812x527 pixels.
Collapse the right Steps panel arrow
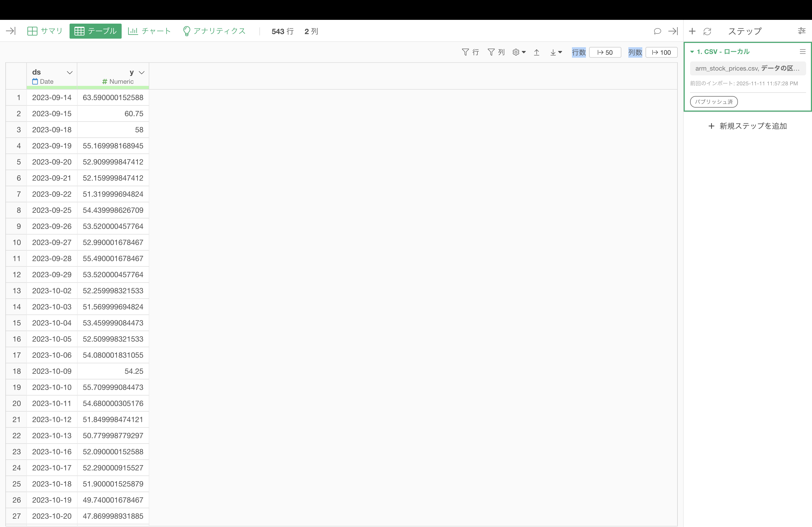click(673, 31)
